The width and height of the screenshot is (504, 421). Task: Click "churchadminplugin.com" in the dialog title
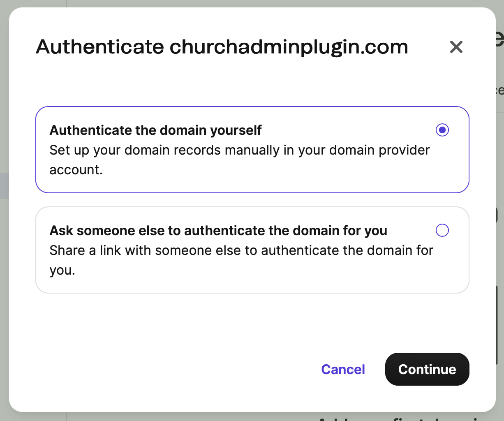pyautogui.click(x=289, y=47)
